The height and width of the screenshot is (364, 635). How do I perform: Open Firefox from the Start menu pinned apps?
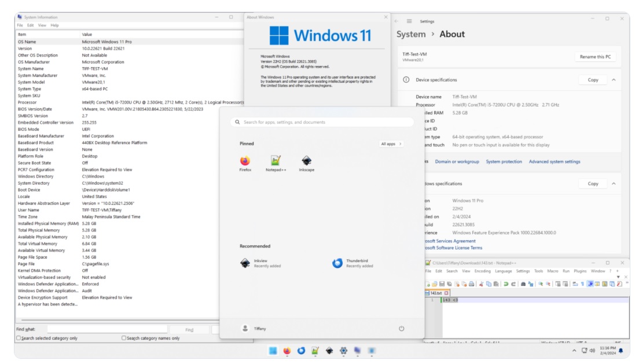point(245,164)
